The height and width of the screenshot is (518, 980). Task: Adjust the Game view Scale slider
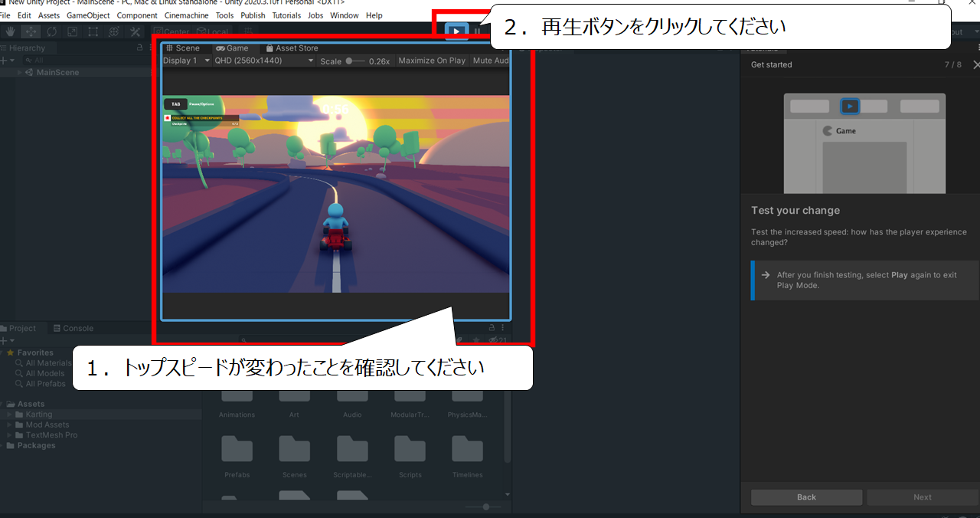pyautogui.click(x=355, y=61)
